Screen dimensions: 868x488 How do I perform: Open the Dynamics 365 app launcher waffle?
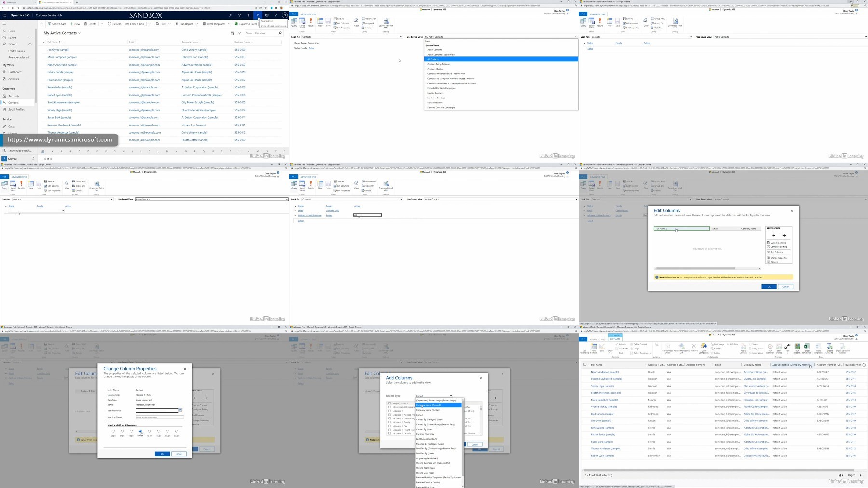tap(4, 15)
